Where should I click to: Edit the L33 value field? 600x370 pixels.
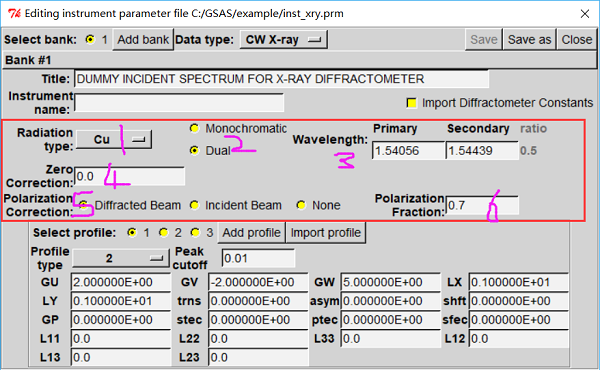pyautogui.click(x=390, y=339)
